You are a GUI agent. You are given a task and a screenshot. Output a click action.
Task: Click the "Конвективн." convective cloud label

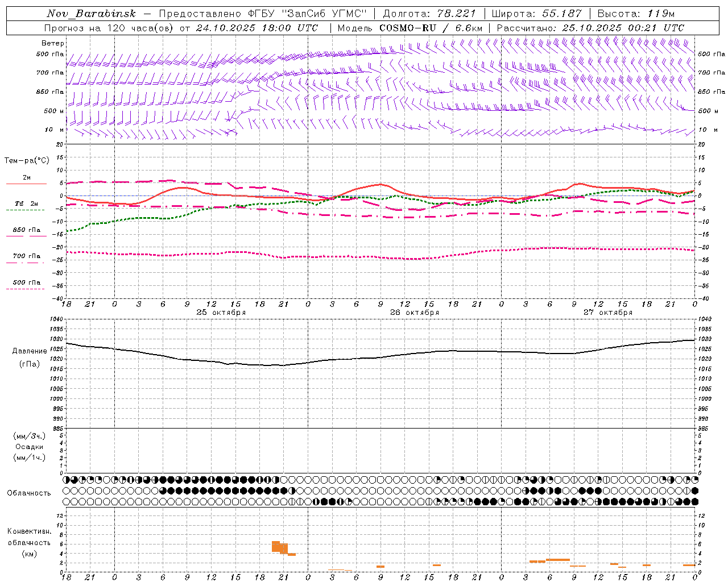pos(30,531)
